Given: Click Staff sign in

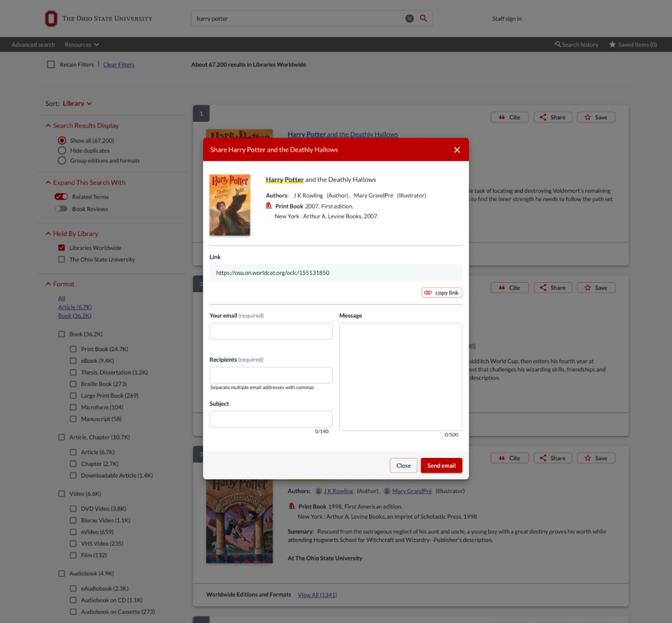Looking at the screenshot, I should pos(507,19).
